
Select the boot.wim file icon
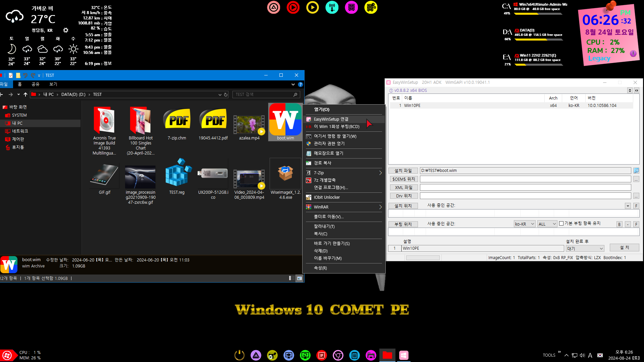pos(285,119)
